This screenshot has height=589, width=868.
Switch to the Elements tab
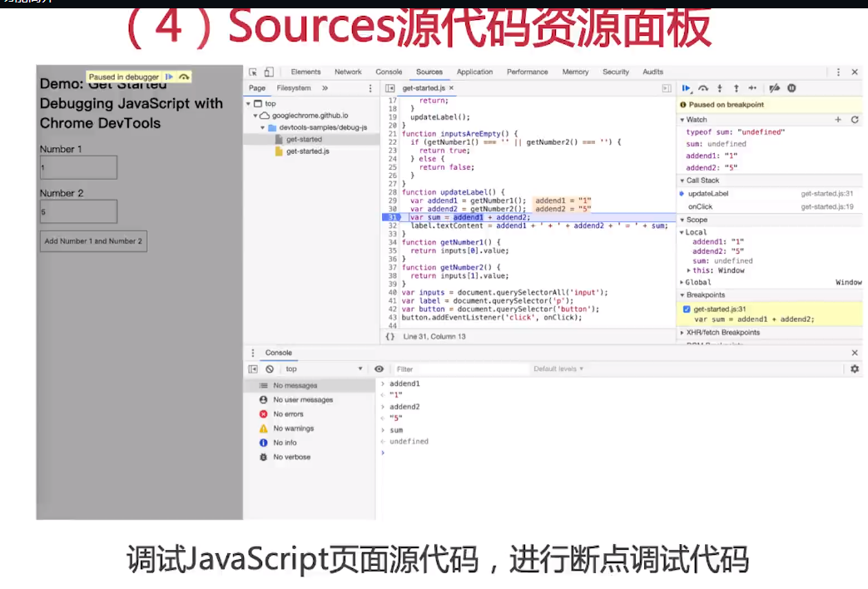[x=305, y=72]
